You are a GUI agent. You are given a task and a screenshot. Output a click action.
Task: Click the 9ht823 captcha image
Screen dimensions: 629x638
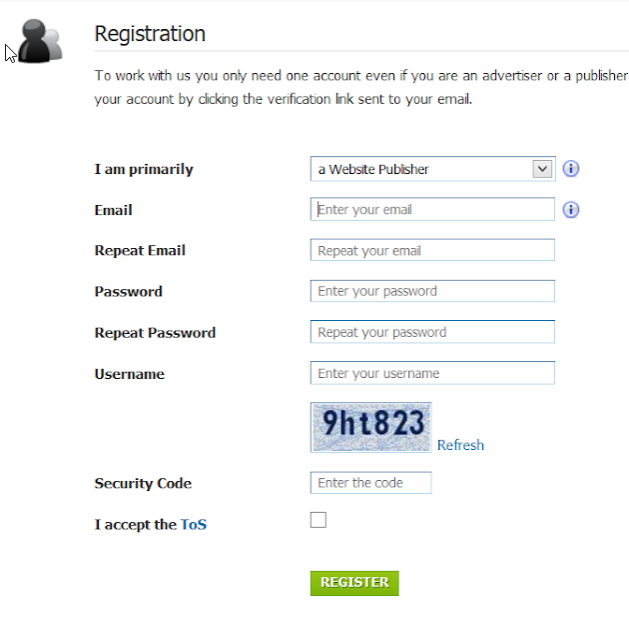[371, 427]
